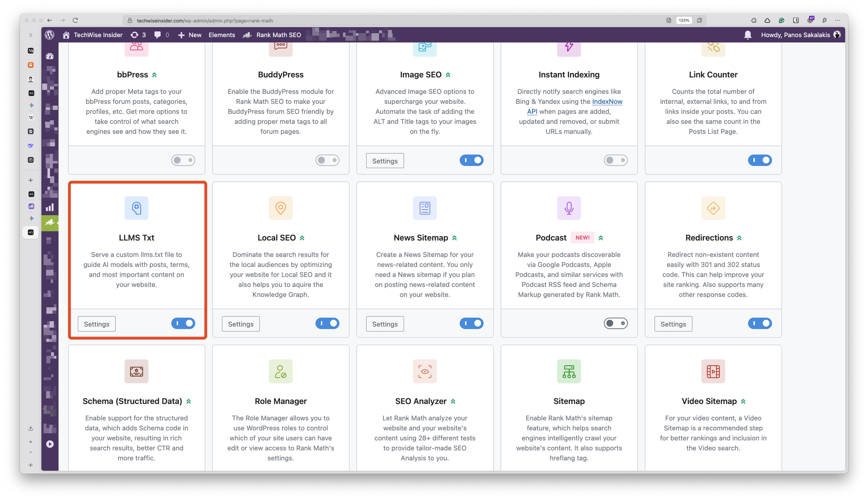Click the Redirections PRO upgrade arrow icon

pos(740,238)
